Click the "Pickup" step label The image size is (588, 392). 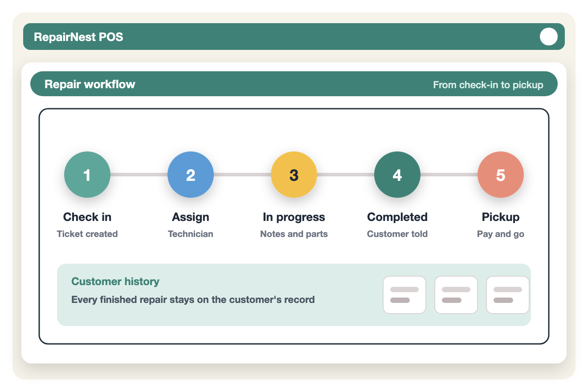tap(501, 217)
